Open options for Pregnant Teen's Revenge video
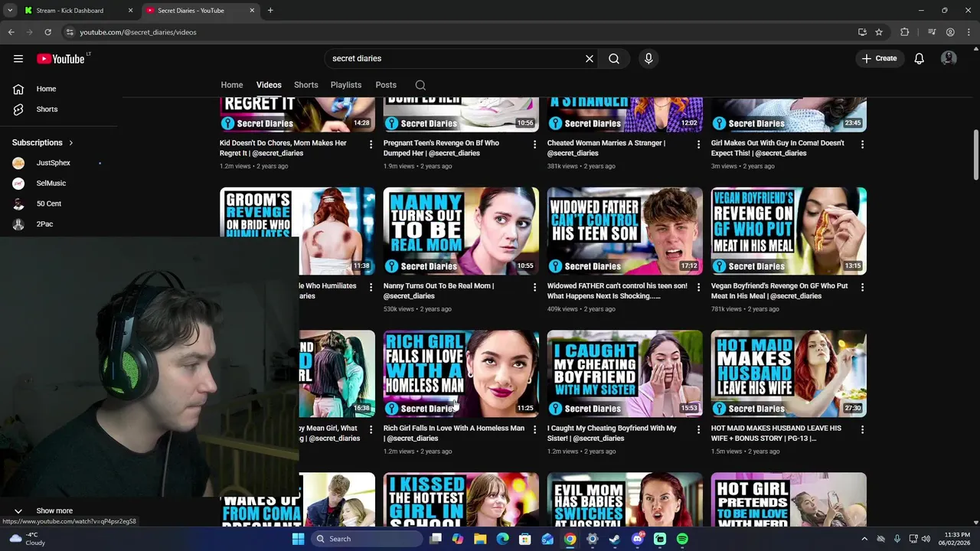Screen dimensions: 980x551 point(534,144)
